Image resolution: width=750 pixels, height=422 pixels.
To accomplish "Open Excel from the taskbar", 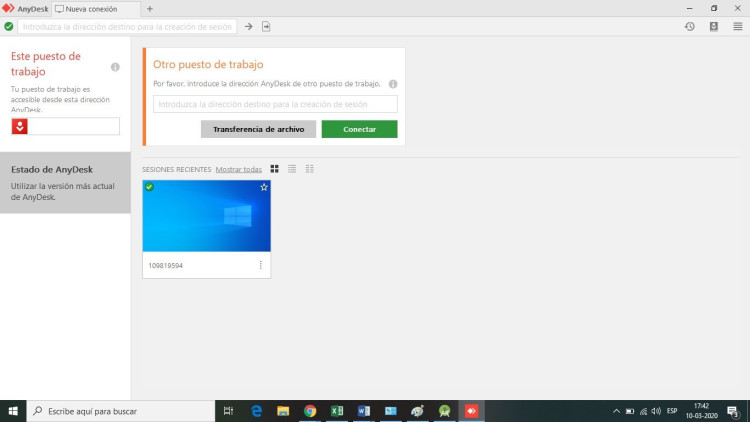I will (337, 411).
